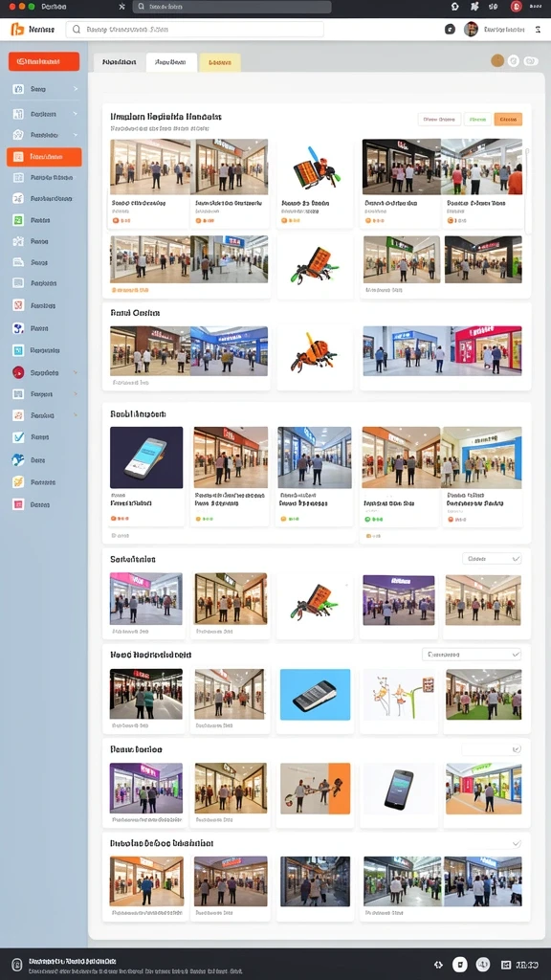551x980 pixels.
Task: Click the orange button atop the sidebar
Action: click(x=44, y=61)
